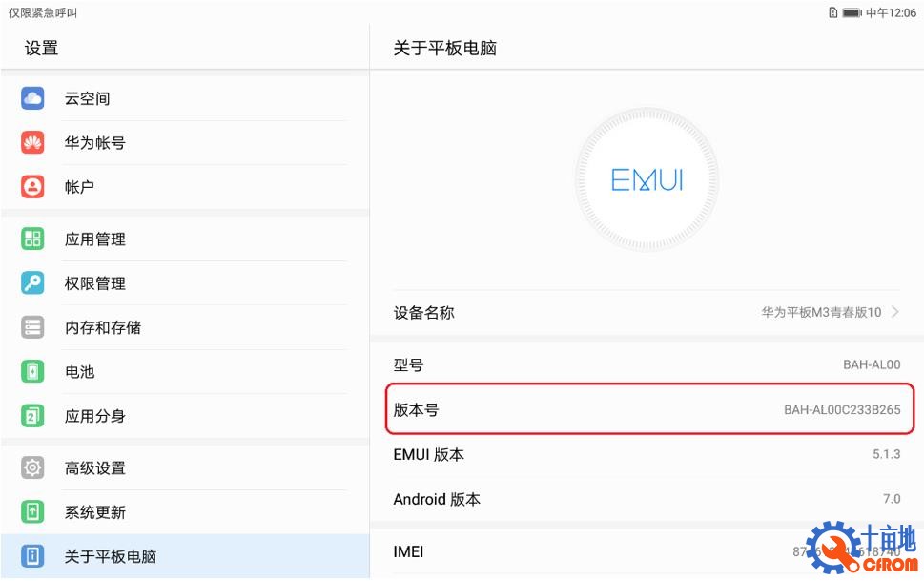Tap the Android 版本 row
Image resolution: width=924 pixels, height=581 pixels.
coord(647,499)
